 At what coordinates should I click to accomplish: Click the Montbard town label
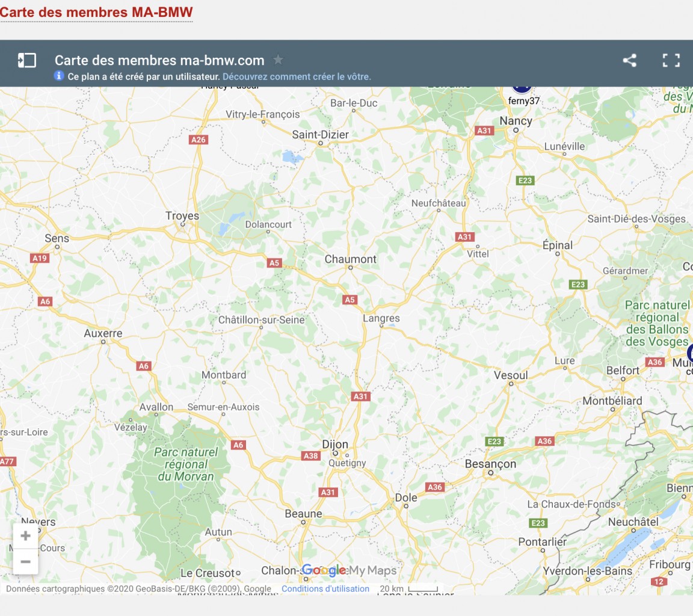click(x=224, y=375)
